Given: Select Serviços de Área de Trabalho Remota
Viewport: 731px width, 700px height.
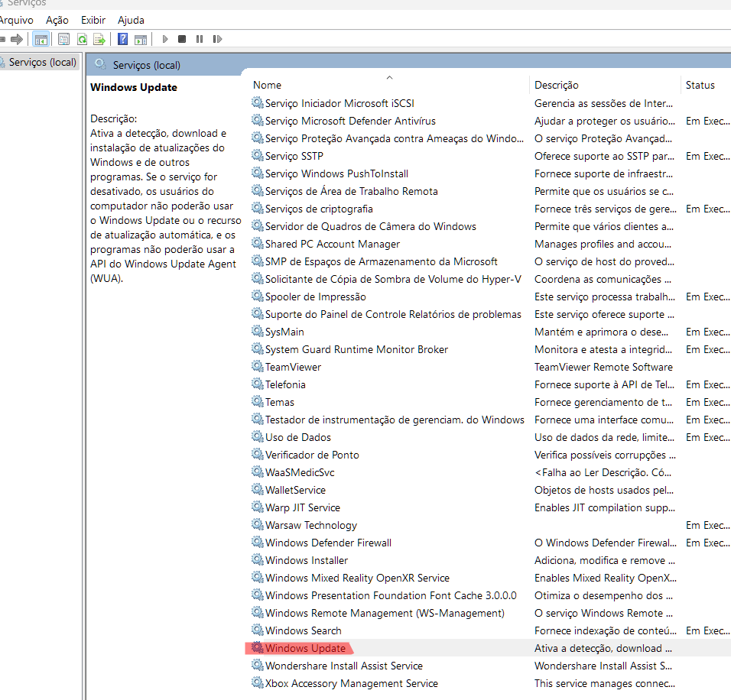Looking at the screenshot, I should (x=352, y=192).
